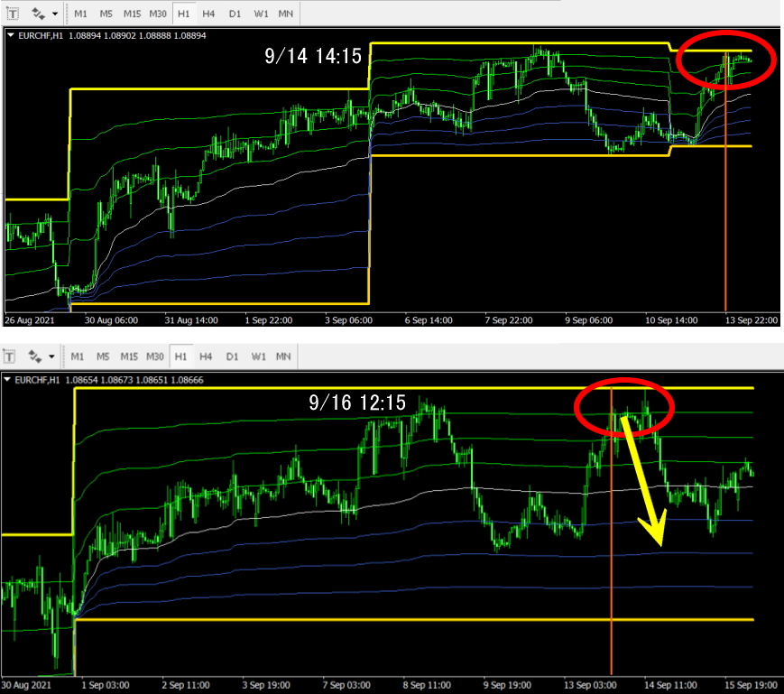The height and width of the screenshot is (694, 784).
Task: Select the shapes/arrows object tool in lower toolbar
Action: [34, 356]
